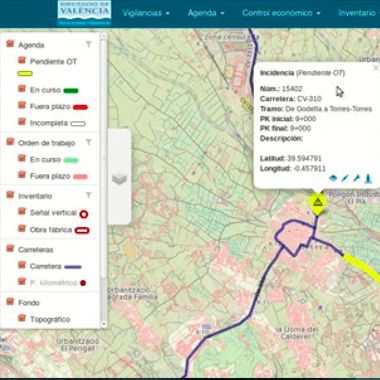The height and width of the screenshot is (380, 380).
Task: Close the Incidencia info popup
Action: [375, 68]
